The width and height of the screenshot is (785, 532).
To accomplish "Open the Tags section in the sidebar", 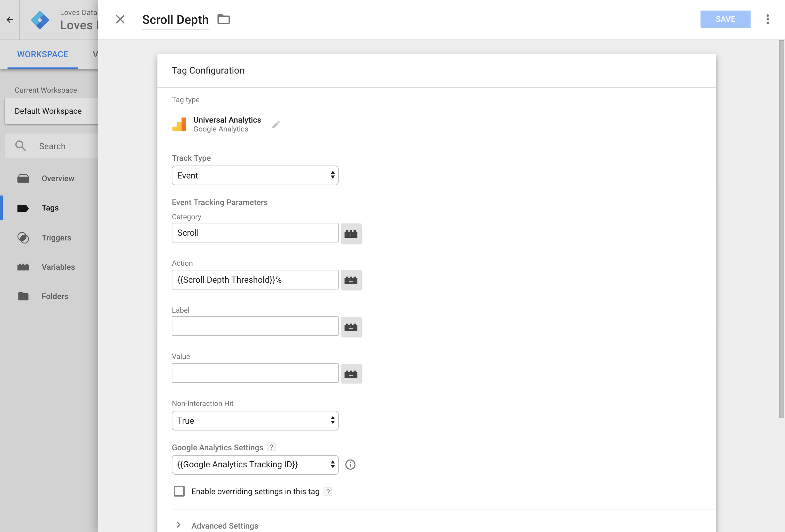I will 50,208.
